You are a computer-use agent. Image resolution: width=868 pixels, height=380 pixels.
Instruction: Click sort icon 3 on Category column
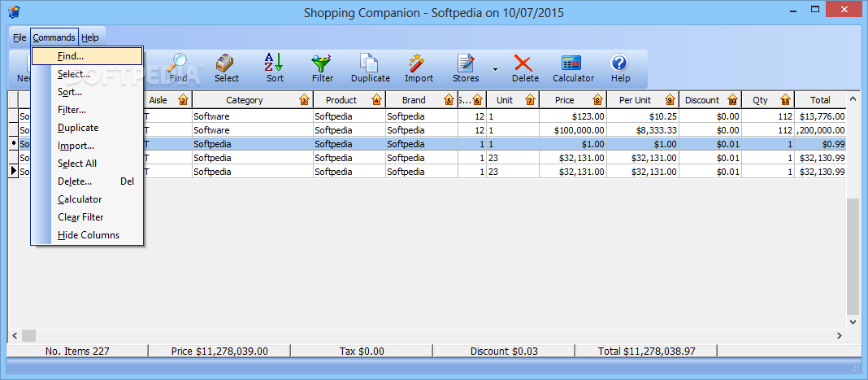click(x=304, y=100)
